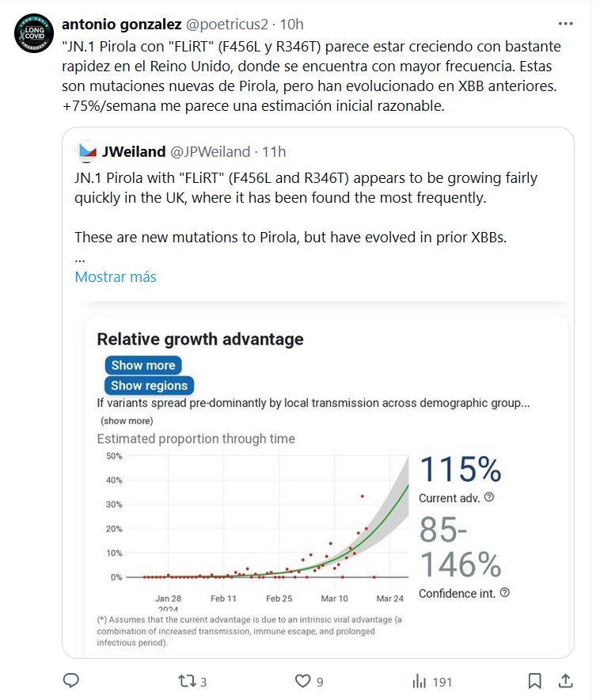
Task: Expand description via small (show more) text
Action: (x=127, y=420)
